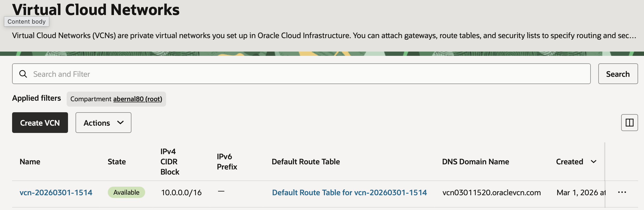This screenshot has height=210, width=644.
Task: Open the table column layout settings icon
Action: 629,123
